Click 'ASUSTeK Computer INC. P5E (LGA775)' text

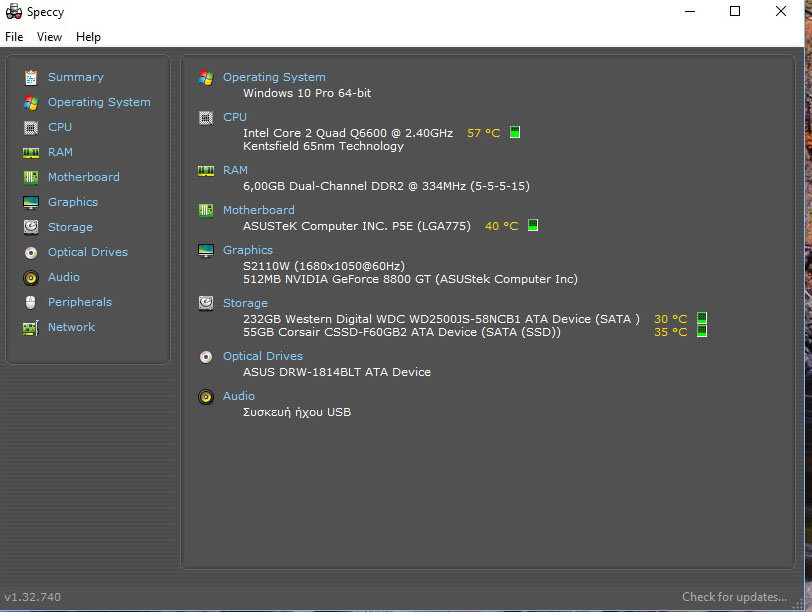(357, 226)
